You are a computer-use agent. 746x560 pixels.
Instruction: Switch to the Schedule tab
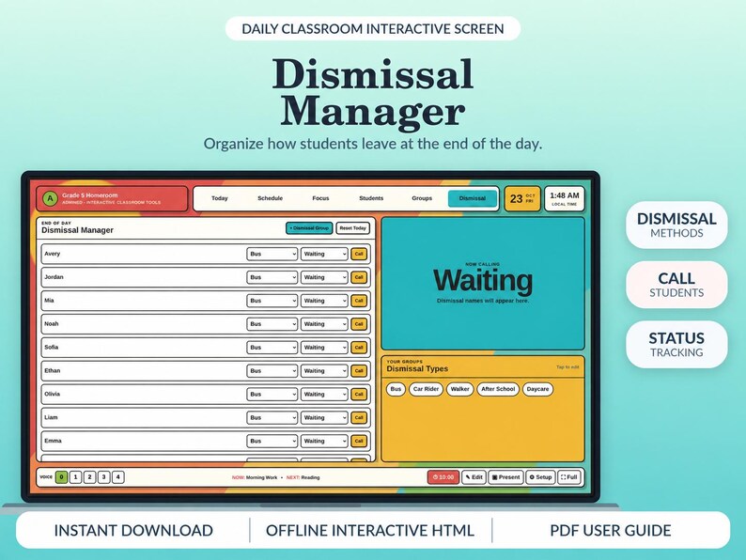(x=270, y=198)
